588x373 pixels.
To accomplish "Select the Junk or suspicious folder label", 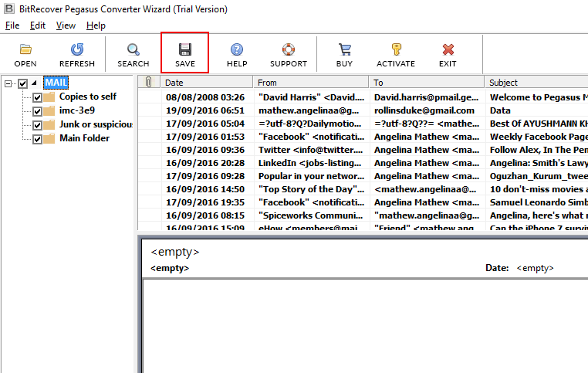I will pos(96,124).
